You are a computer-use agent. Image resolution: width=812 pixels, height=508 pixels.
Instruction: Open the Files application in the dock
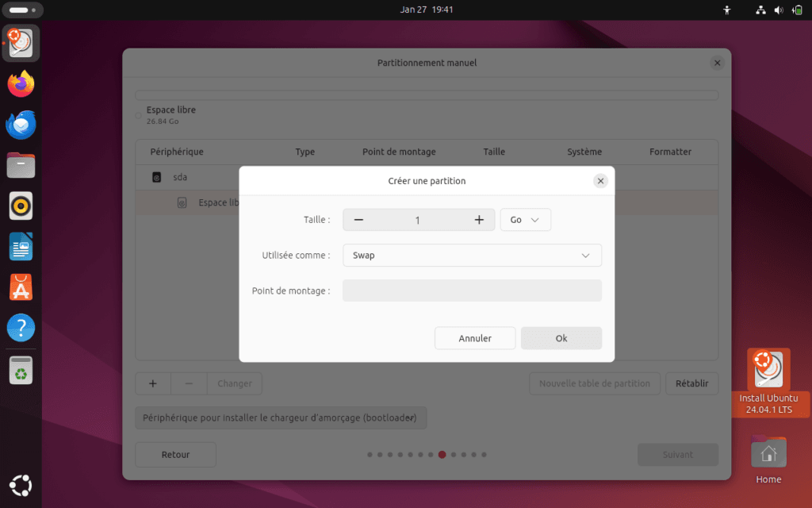[20, 165]
